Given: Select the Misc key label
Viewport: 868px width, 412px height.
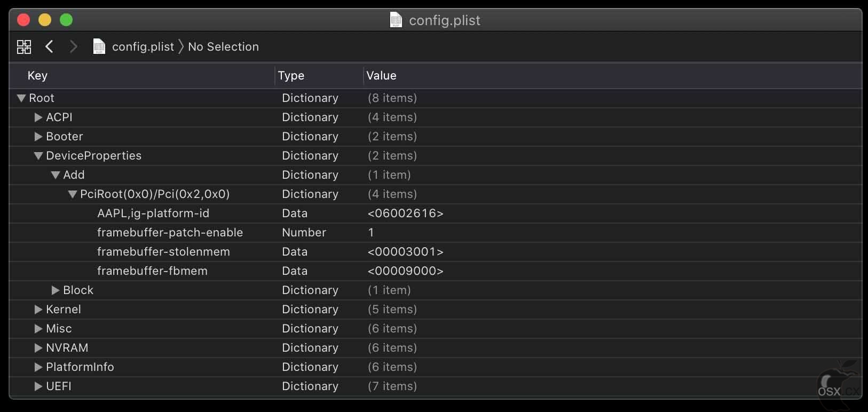Looking at the screenshot, I should tap(59, 329).
